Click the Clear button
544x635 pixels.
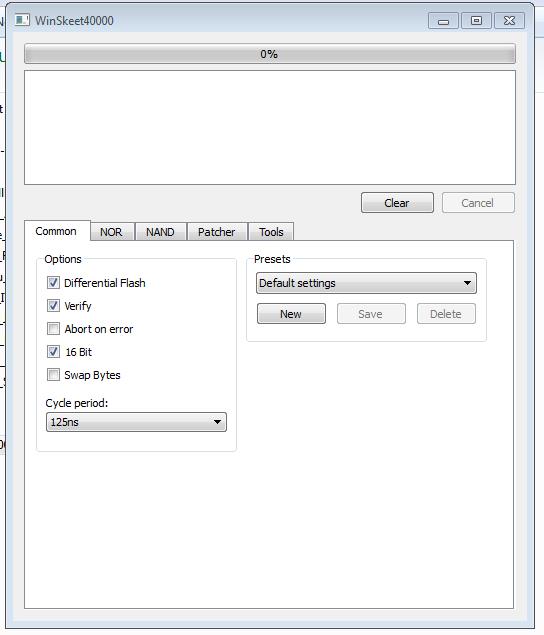point(397,202)
